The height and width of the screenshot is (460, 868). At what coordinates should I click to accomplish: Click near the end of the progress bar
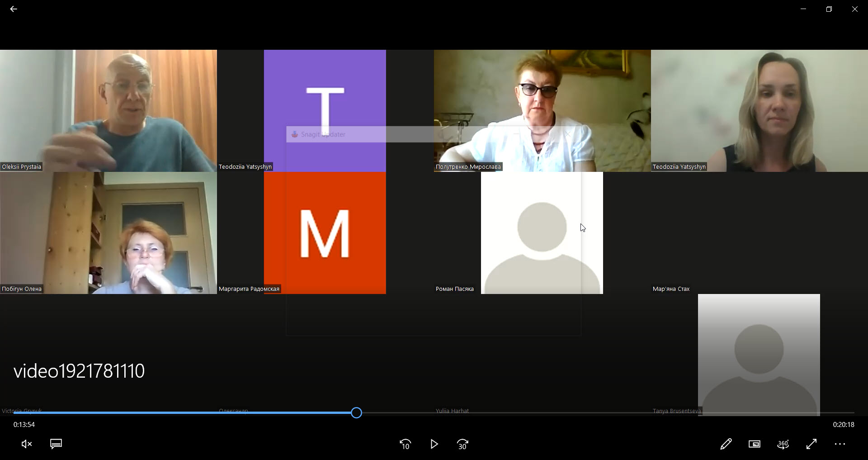click(x=845, y=413)
